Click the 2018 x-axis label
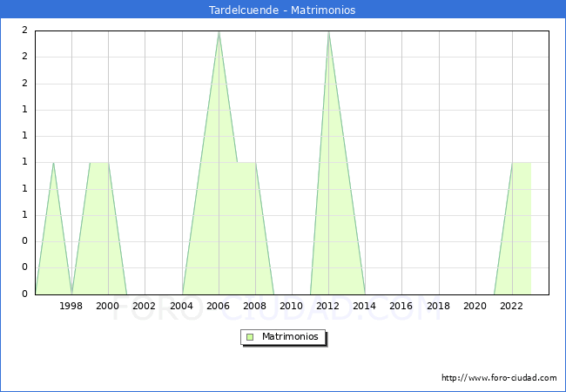This screenshot has width=566, height=392. 438,306
